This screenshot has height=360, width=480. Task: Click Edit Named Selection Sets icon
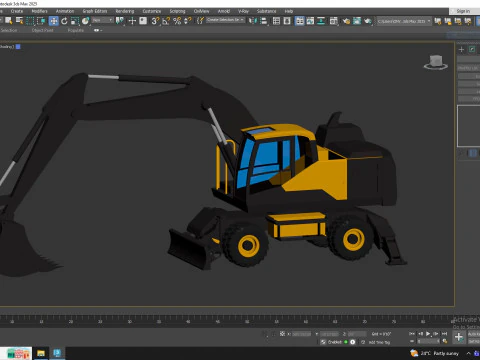click(200, 21)
